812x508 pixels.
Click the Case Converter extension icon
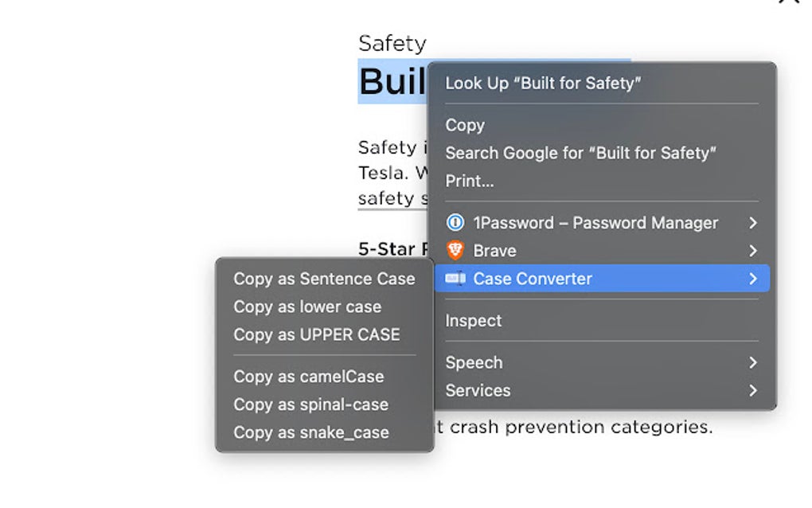pyautogui.click(x=454, y=279)
